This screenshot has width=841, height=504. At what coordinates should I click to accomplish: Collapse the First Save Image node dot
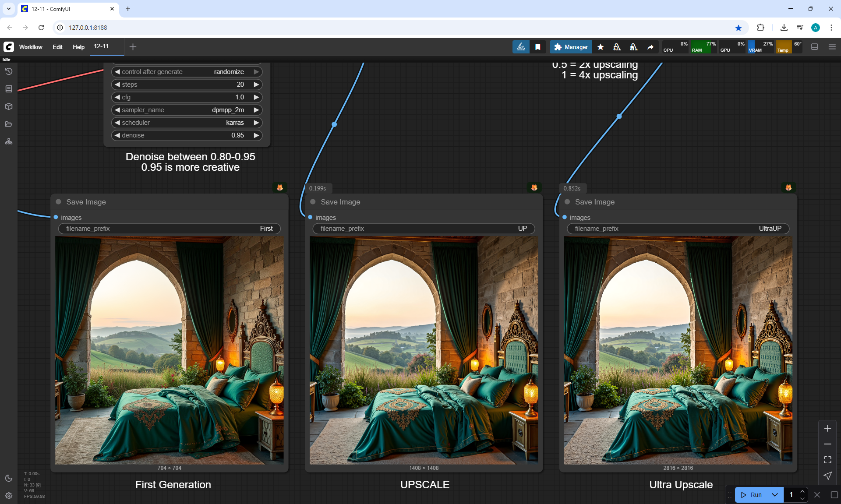coord(58,202)
